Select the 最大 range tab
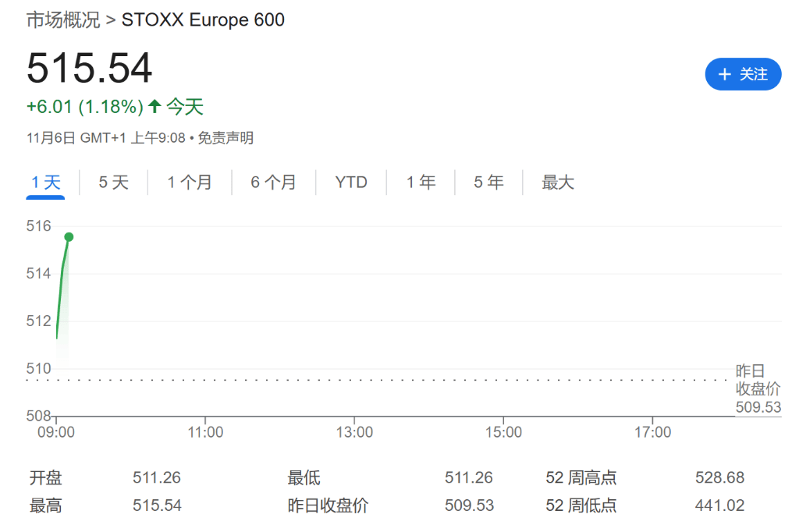 (x=558, y=183)
